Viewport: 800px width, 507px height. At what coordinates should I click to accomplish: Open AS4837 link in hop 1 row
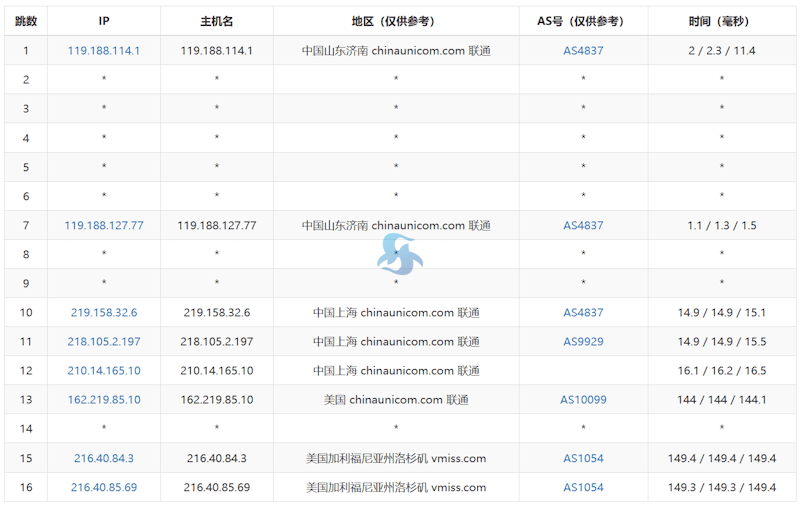pos(583,50)
